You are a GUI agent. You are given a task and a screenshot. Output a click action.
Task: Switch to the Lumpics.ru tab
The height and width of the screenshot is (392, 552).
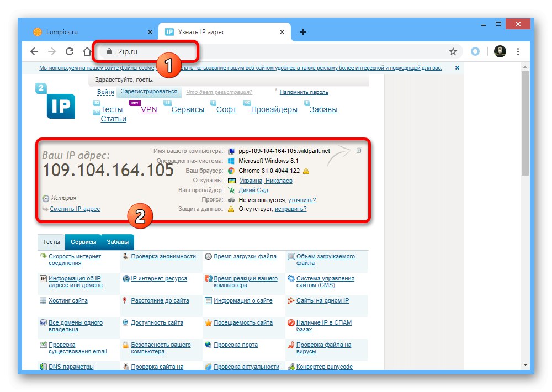[93, 32]
